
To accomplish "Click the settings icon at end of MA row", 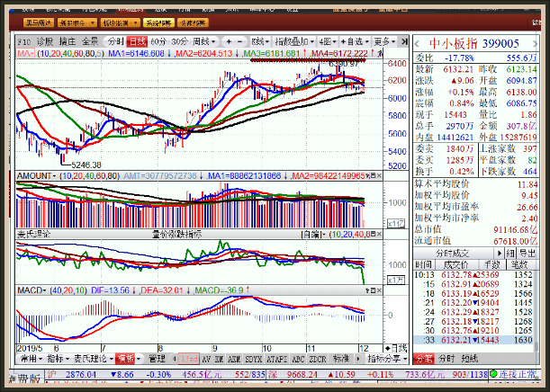I will (380, 54).
